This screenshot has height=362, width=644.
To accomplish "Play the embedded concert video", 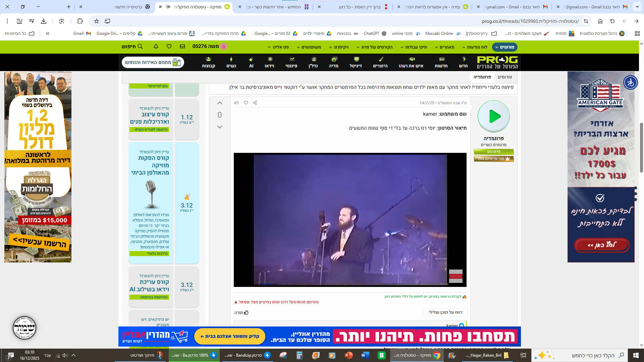I will [x=350, y=220].
